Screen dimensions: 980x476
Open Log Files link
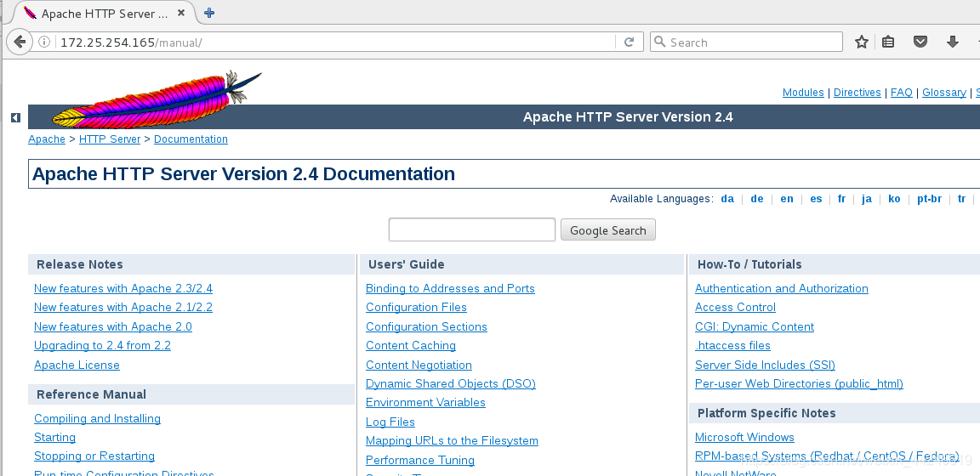pyautogui.click(x=390, y=422)
